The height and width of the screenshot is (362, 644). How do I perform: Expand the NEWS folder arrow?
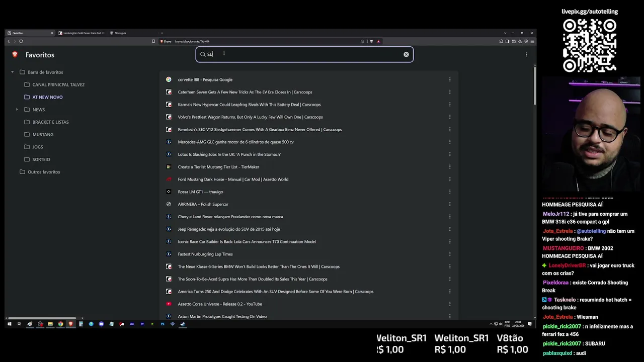click(17, 110)
